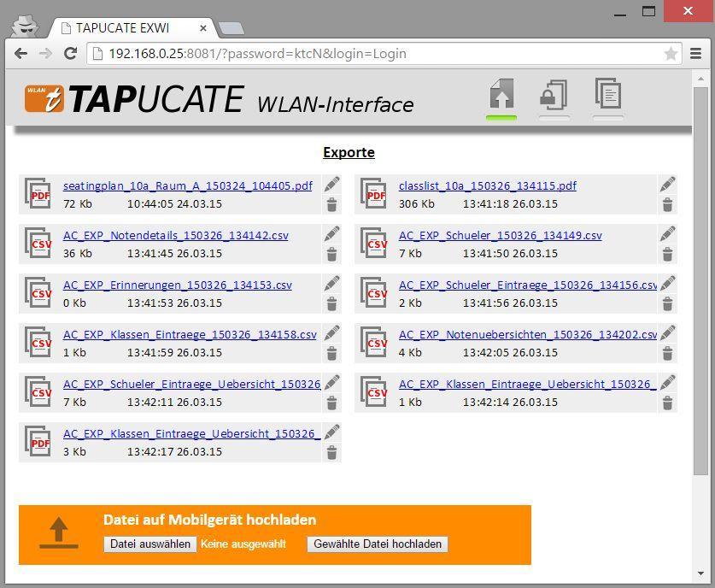
Task: Delete AC_EXP_Schueler_Eintraege_Uebersicht csv file
Action: coord(331,403)
